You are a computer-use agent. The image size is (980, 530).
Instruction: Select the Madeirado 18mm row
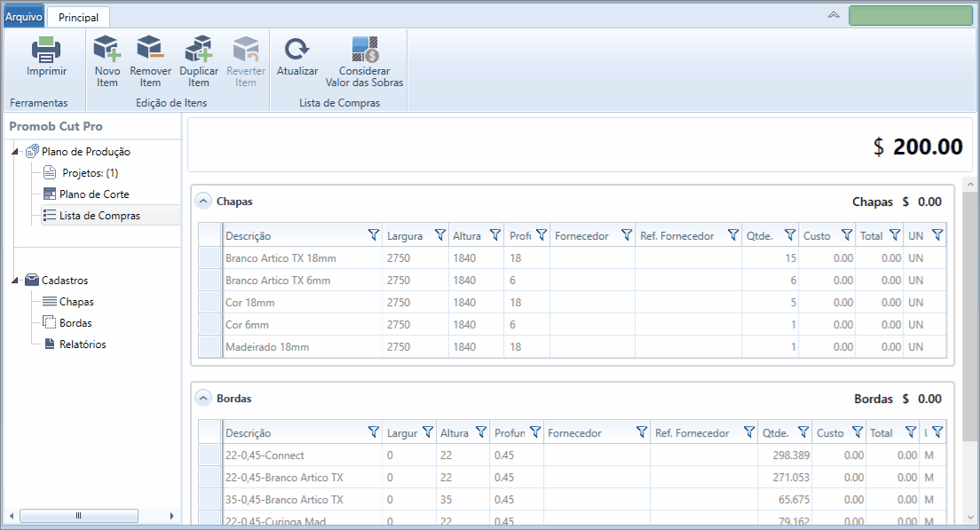coord(572,347)
